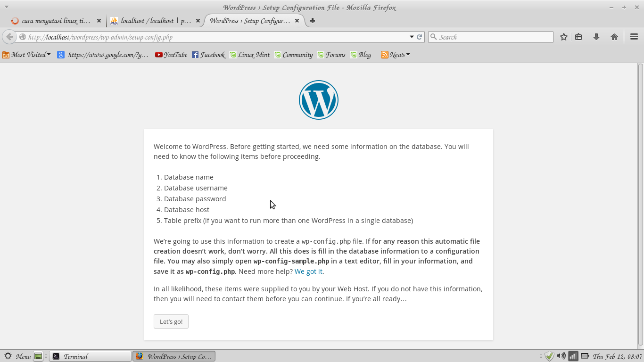Click the Let's go! button

[171, 321]
